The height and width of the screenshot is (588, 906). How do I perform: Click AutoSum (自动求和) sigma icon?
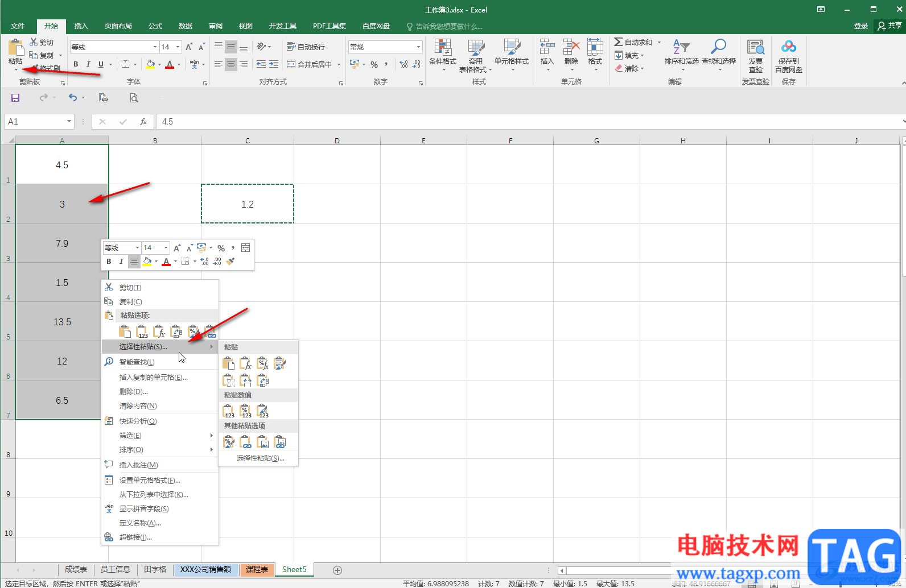pos(618,42)
